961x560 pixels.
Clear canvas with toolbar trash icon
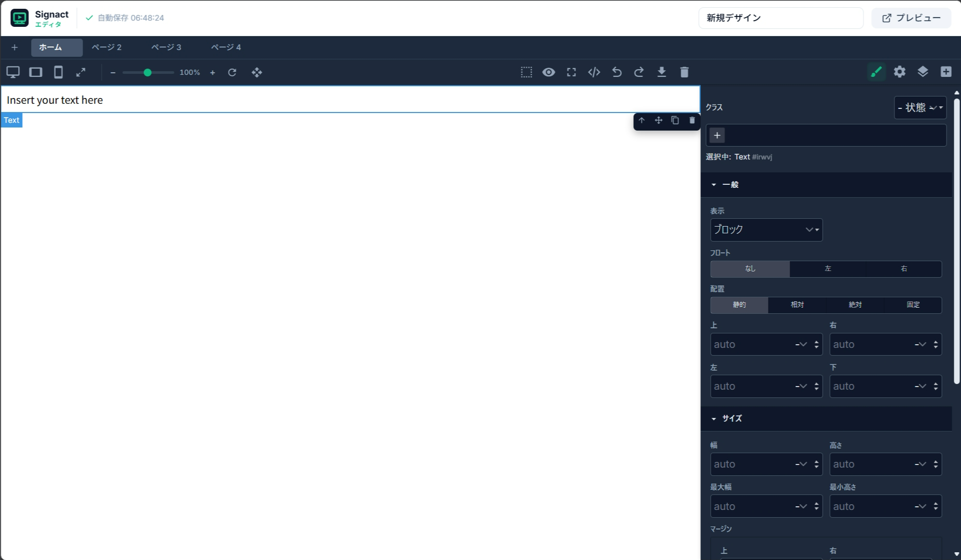[x=684, y=72]
